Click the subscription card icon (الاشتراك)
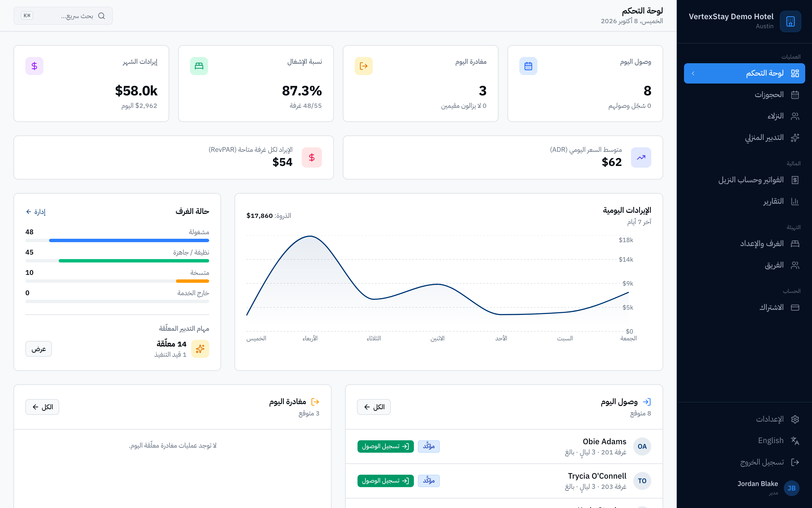Screen dimensions: 812x508 click(795, 307)
